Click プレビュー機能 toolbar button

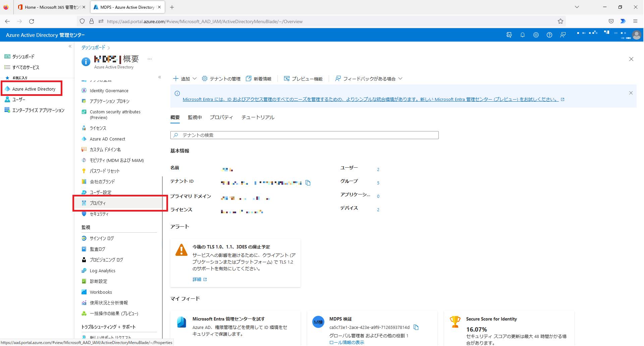click(x=303, y=79)
